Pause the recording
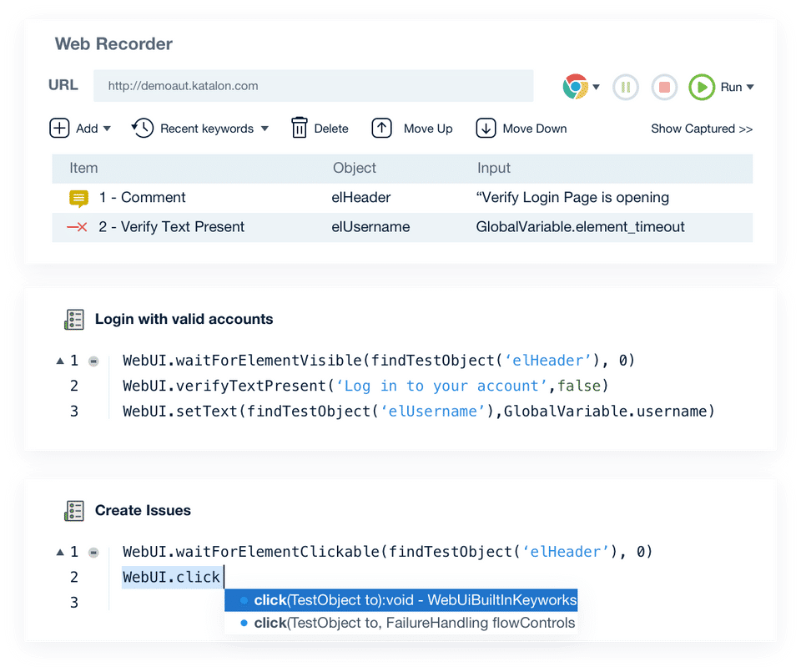The width and height of the screenshot is (801, 672). point(625,87)
